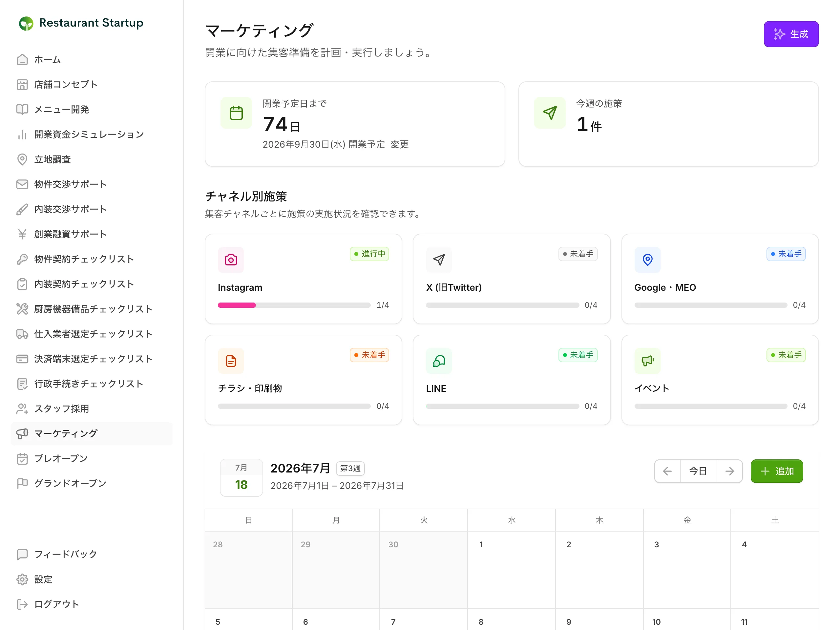Click the チャネル別施策 section heading
840x630 pixels.
point(246,196)
